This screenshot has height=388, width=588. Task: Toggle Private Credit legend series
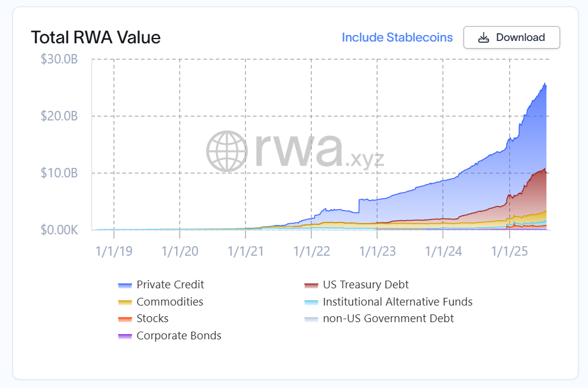170,285
